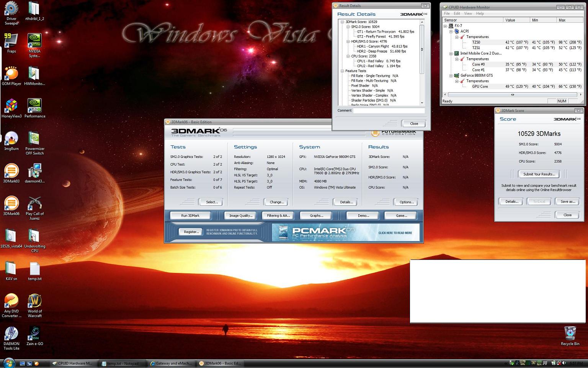Sort by the Sensor column header

[473, 20]
